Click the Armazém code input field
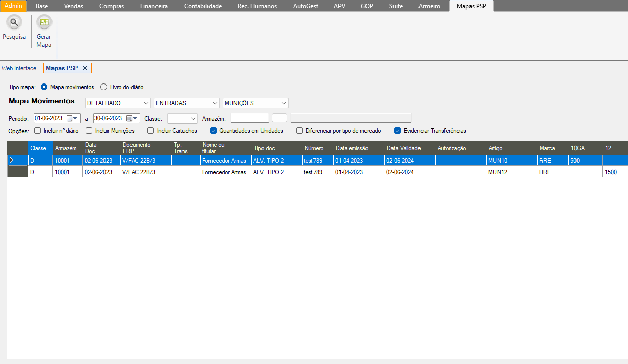The width and height of the screenshot is (628, 364). pyautogui.click(x=249, y=118)
